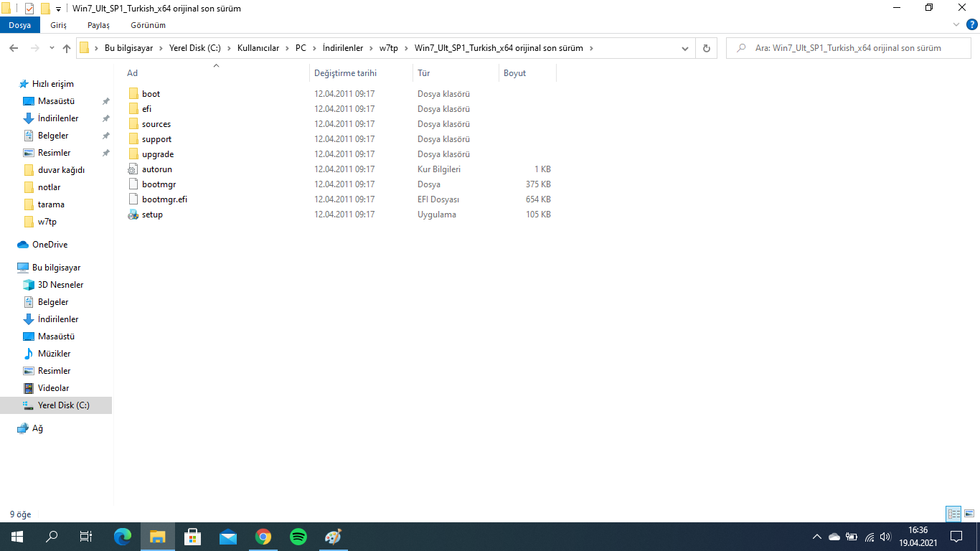Image resolution: width=980 pixels, height=551 pixels.
Task: Open the boot folder icon
Action: tap(133, 94)
